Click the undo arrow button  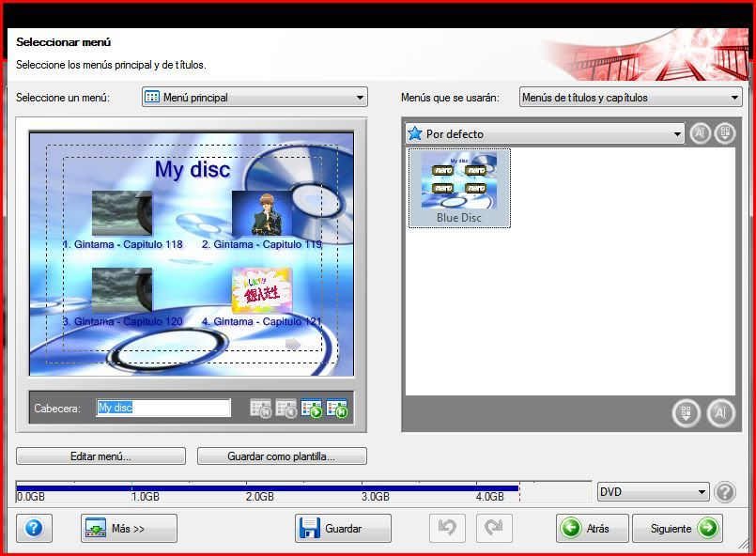pos(447,528)
